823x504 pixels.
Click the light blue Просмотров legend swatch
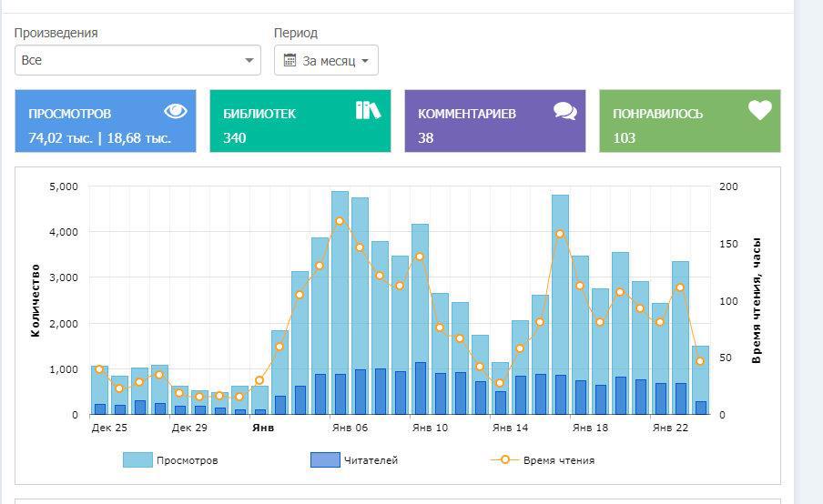click(137, 460)
